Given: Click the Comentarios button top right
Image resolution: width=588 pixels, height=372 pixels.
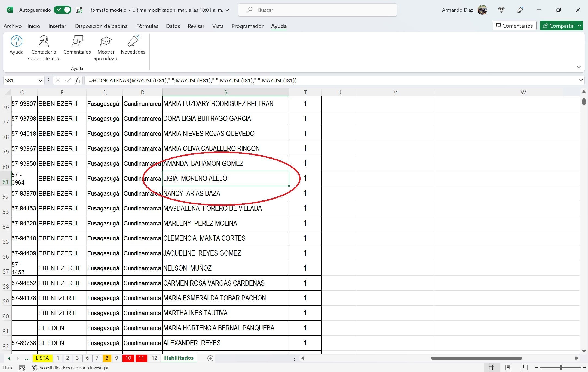Looking at the screenshot, I should click(514, 26).
